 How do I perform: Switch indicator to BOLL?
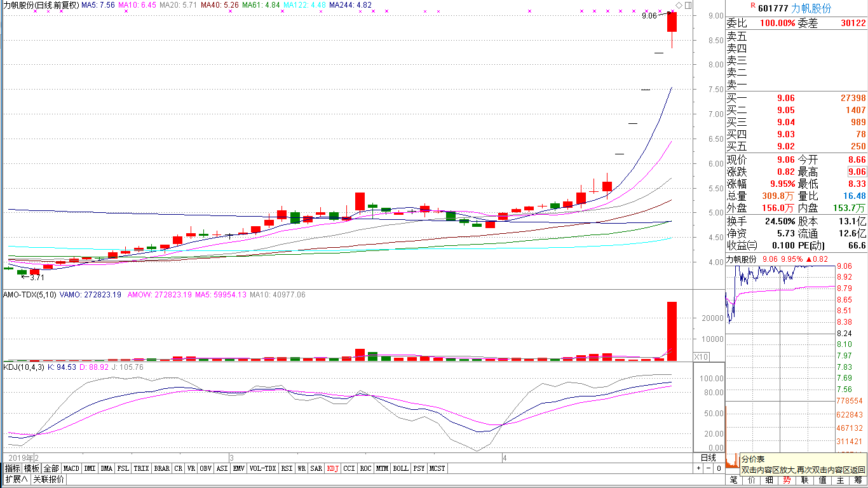(400, 468)
